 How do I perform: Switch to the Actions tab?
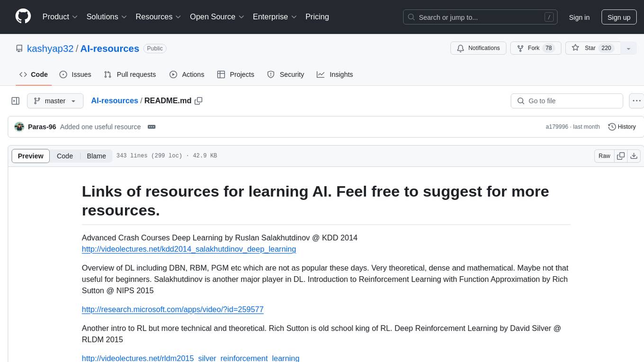[x=187, y=74]
